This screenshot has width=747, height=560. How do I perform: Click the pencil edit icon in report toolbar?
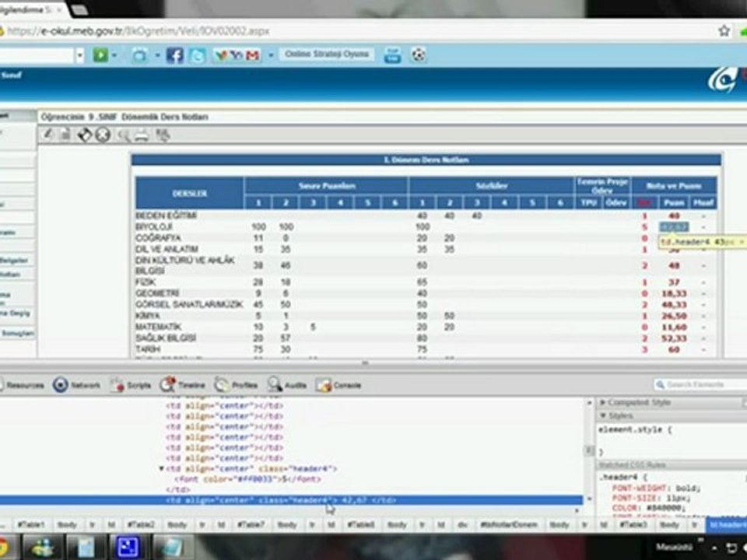(48, 135)
